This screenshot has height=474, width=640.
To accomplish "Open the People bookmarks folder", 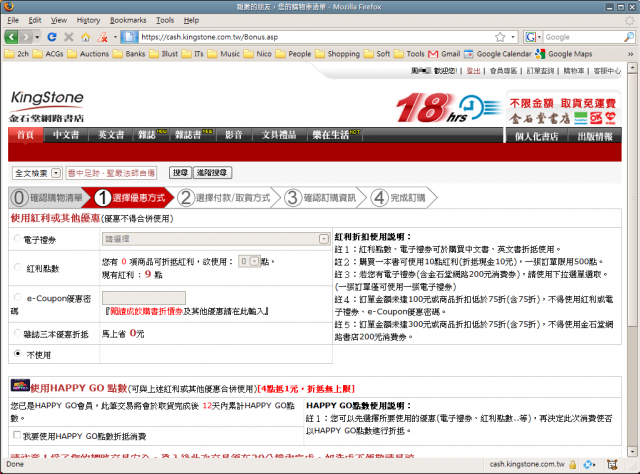I will pyautogui.click(x=293, y=54).
